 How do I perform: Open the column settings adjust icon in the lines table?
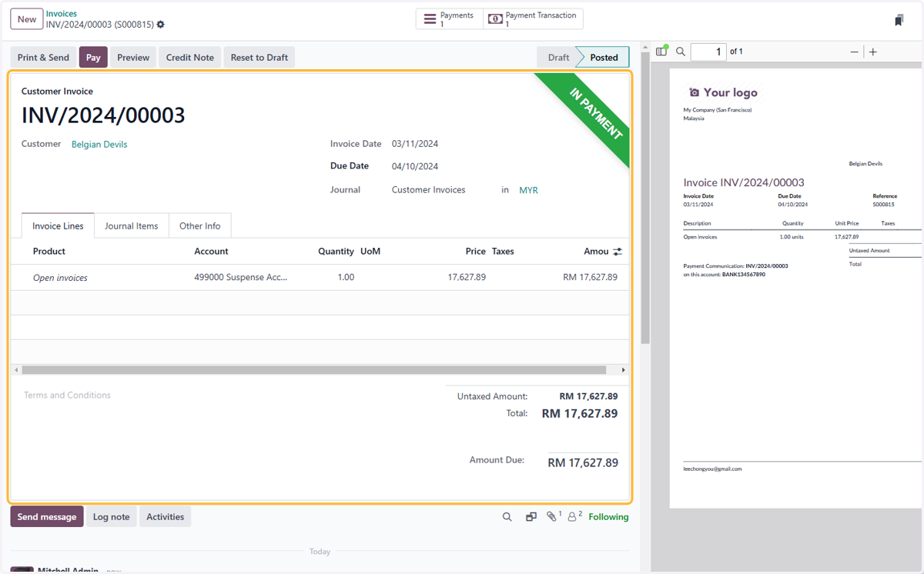617,252
